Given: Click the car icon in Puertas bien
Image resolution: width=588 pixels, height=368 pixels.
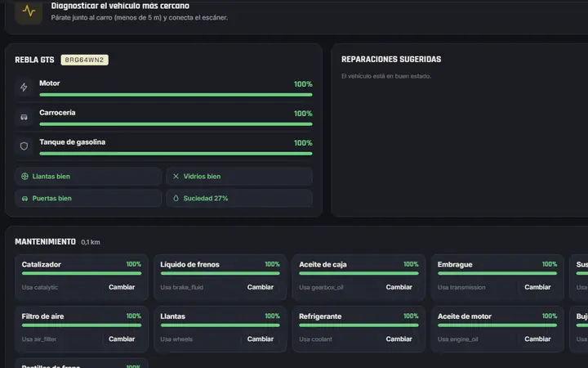Looking at the screenshot, I should click(x=24, y=198).
